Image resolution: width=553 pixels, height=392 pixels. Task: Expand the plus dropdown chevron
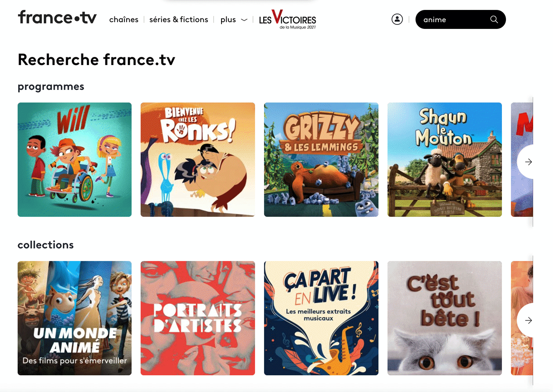[x=244, y=20]
